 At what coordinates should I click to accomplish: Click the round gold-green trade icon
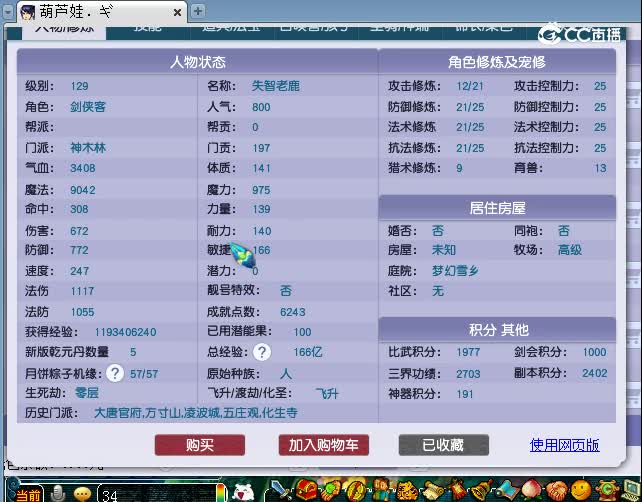click(x=355, y=490)
